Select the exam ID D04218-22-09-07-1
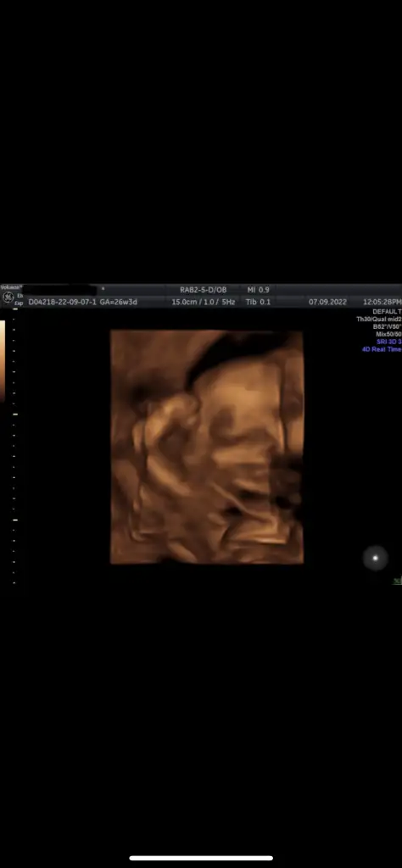Viewport: 402px width, 868px height. [63, 303]
